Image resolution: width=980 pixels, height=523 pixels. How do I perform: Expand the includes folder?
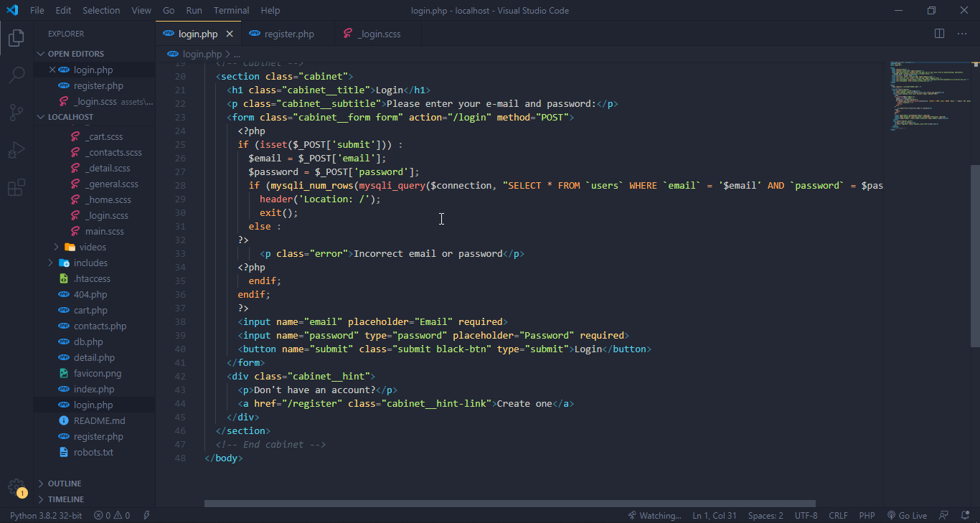94,263
